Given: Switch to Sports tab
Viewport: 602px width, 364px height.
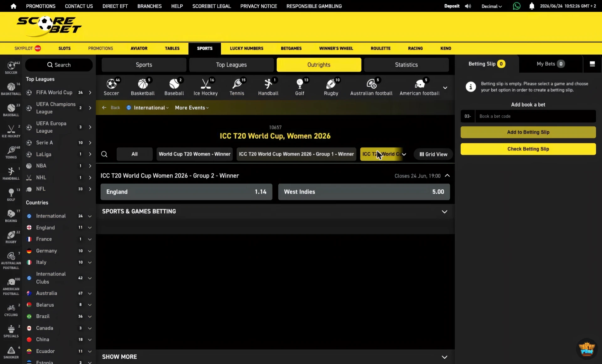Looking at the screenshot, I should point(144,65).
